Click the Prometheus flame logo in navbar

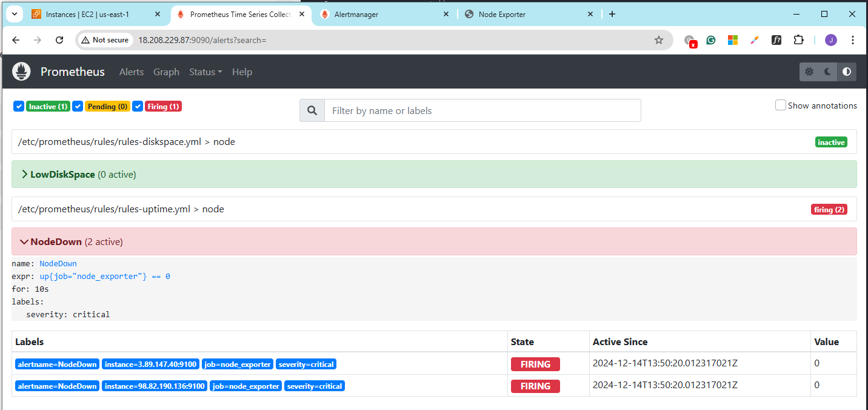pyautogui.click(x=22, y=72)
